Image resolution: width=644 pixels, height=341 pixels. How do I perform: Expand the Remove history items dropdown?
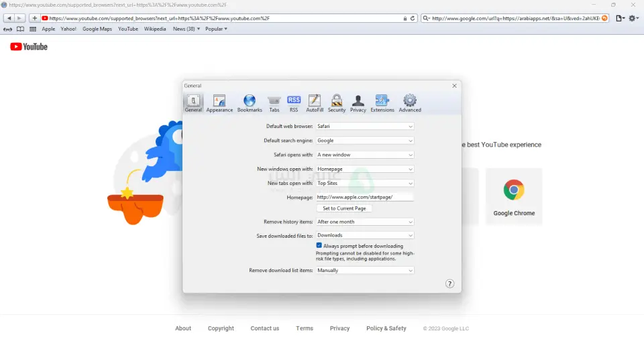pos(365,222)
